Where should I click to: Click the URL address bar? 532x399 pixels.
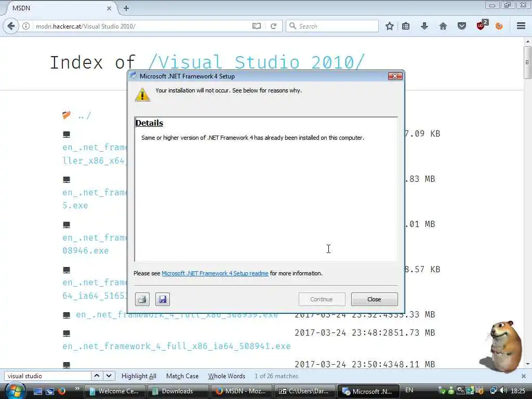point(142,26)
